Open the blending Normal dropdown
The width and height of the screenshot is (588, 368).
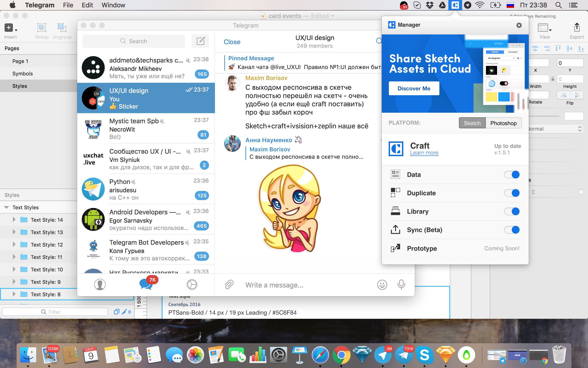556,129
